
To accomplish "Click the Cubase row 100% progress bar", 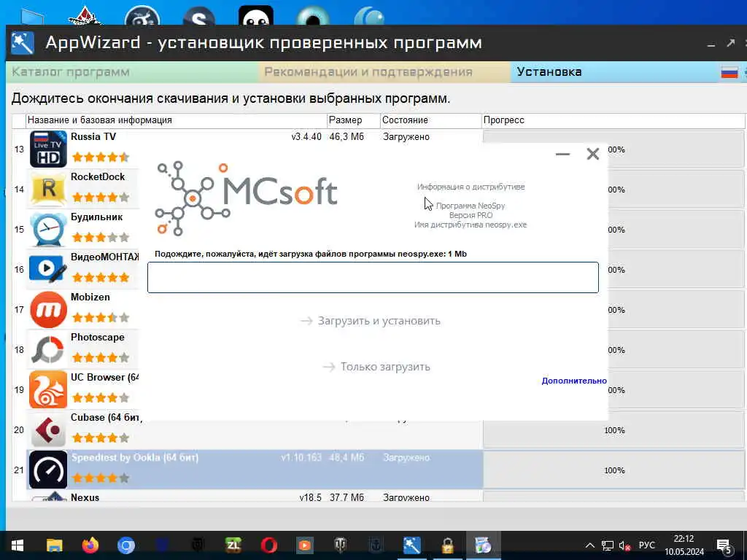I will 614,430.
